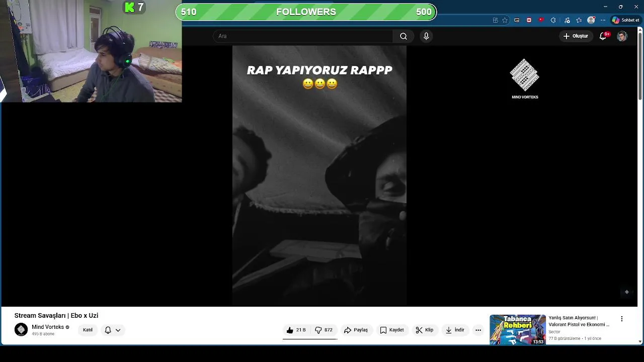The width and height of the screenshot is (644, 362).
Task: Open the Tabanca Rehberi video thumbnail
Action: point(518,330)
